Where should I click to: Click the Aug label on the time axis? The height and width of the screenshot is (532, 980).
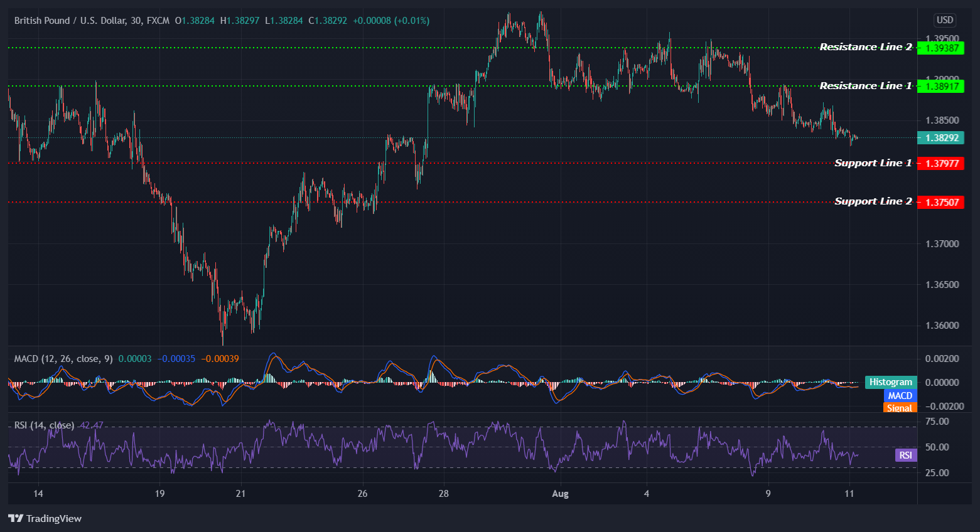point(559,494)
